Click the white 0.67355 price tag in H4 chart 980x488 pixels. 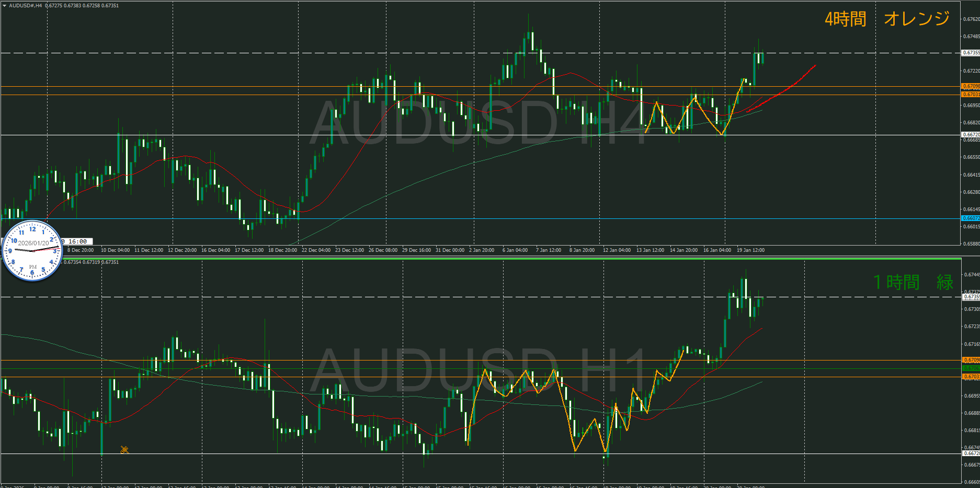(971, 53)
